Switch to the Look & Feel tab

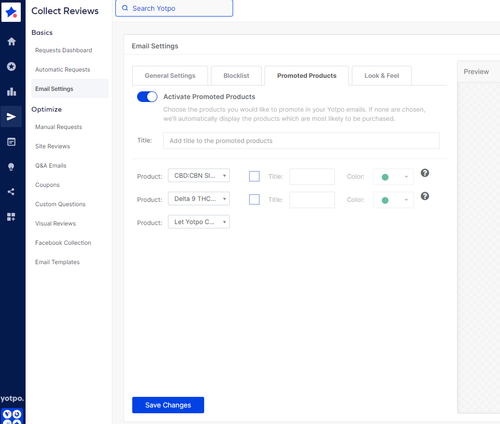click(x=382, y=76)
